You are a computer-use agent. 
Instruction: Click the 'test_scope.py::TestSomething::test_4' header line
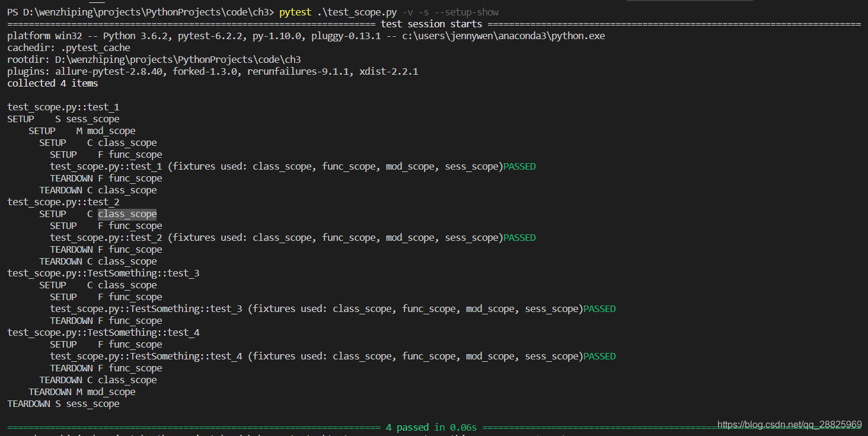[103, 333]
